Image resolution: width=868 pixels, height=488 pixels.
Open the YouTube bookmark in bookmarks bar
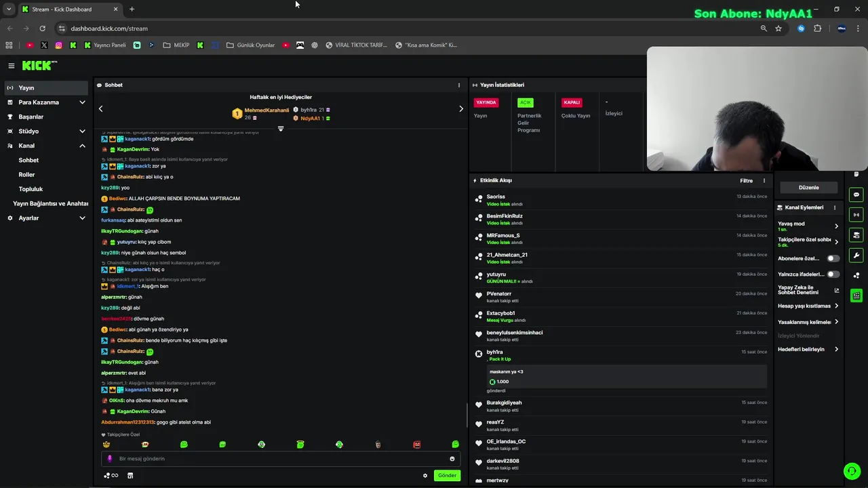pos(29,45)
